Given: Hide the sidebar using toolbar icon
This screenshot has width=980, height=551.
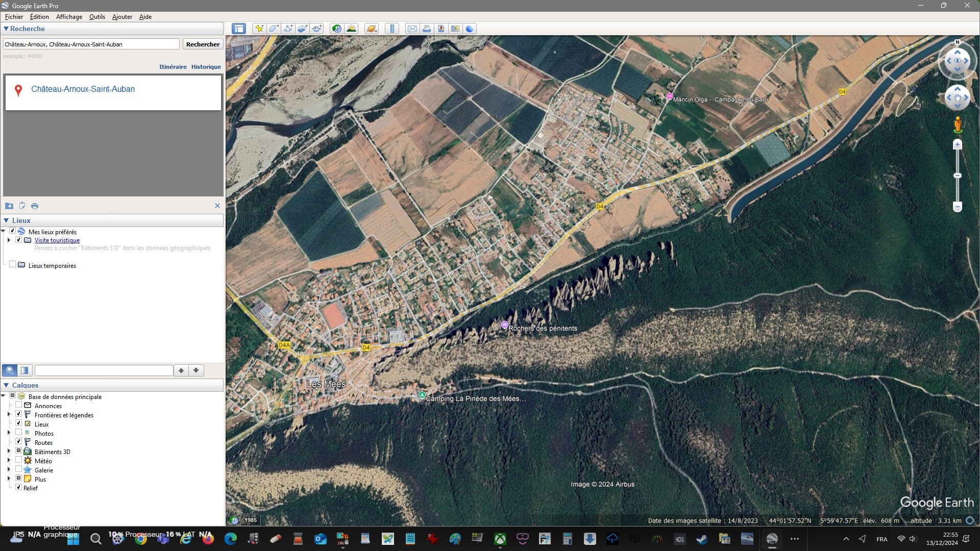Looking at the screenshot, I should (x=239, y=29).
